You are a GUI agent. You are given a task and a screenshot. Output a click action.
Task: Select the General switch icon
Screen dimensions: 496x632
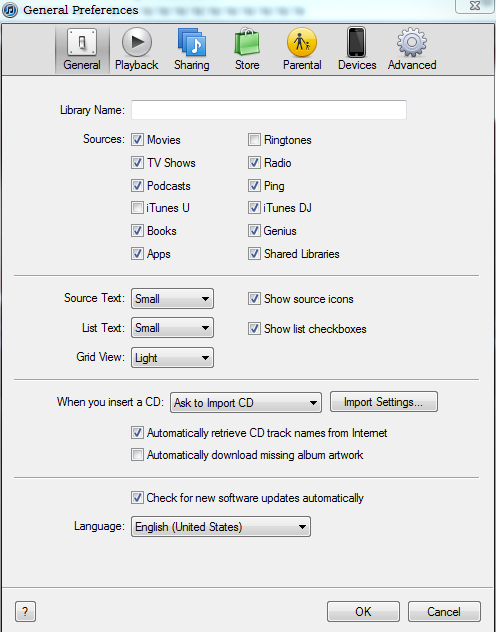(x=82, y=42)
